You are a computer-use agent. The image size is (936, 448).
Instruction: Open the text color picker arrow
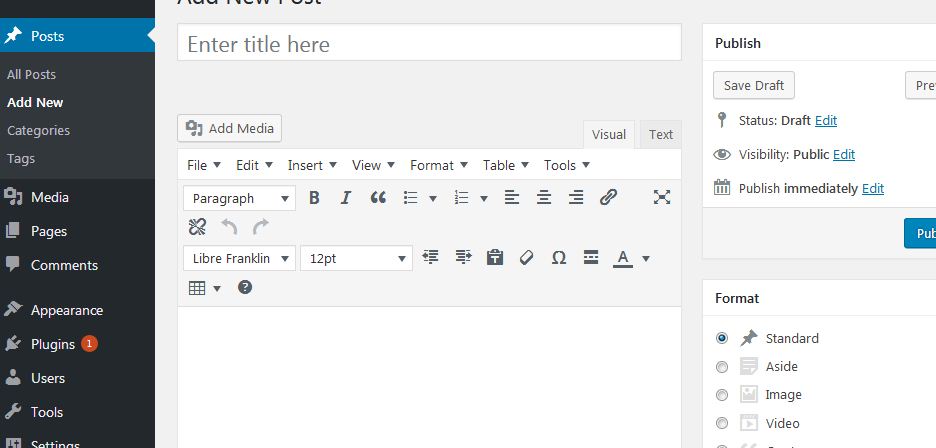point(646,259)
